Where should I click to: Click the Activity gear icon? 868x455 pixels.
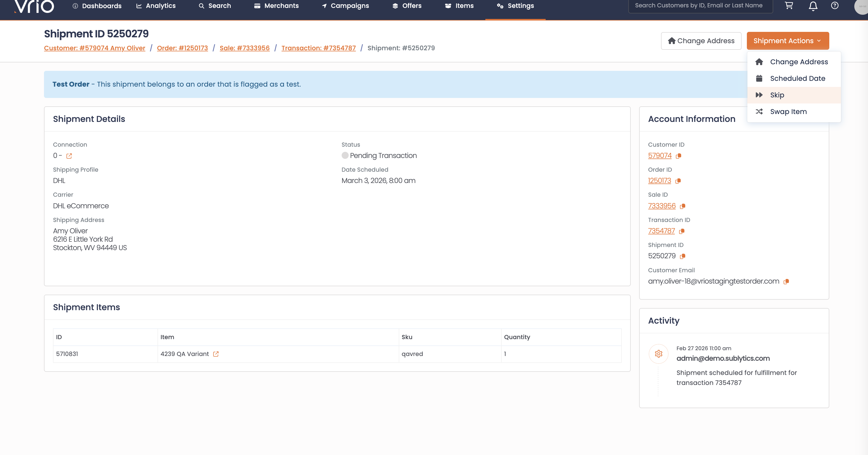coord(658,354)
